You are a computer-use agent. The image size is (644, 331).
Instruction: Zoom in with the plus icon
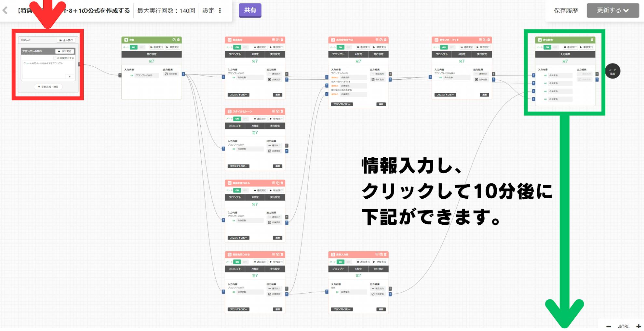[x=638, y=326]
